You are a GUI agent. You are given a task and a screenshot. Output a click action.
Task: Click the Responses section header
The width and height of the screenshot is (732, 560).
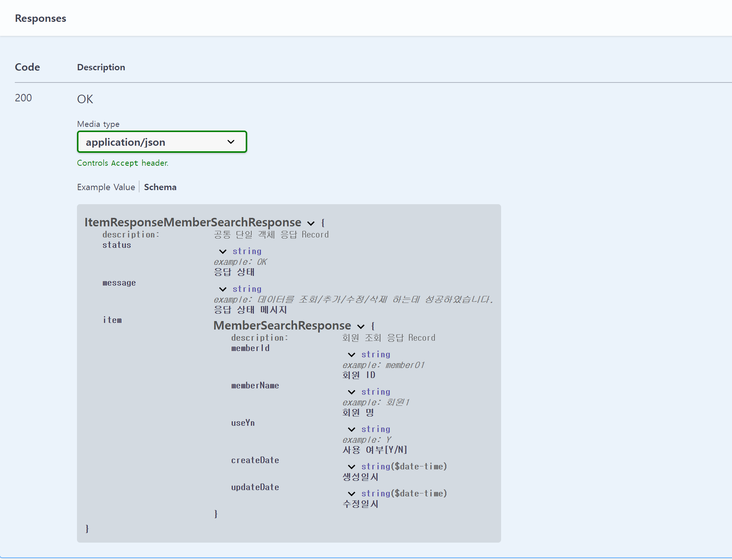point(40,18)
